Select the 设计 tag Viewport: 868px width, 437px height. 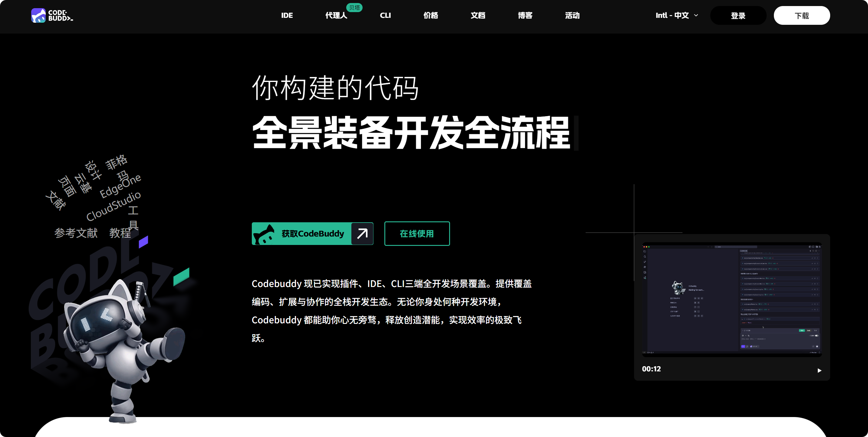(93, 170)
